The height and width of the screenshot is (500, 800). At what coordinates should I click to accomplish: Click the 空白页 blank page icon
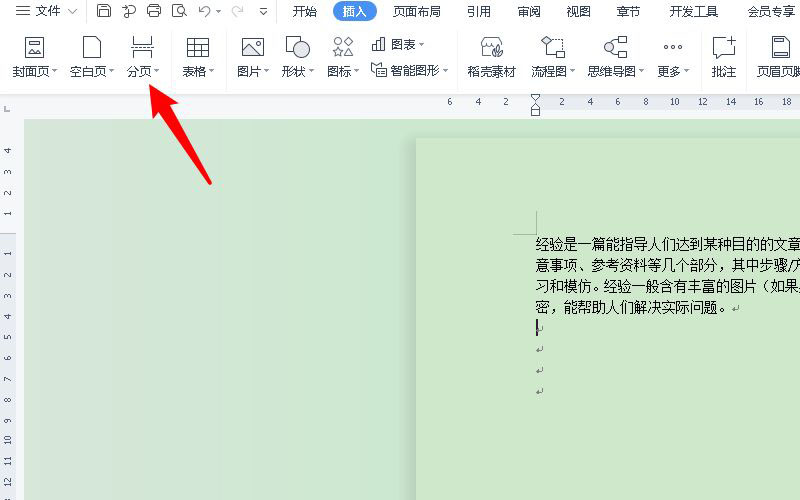(x=92, y=47)
